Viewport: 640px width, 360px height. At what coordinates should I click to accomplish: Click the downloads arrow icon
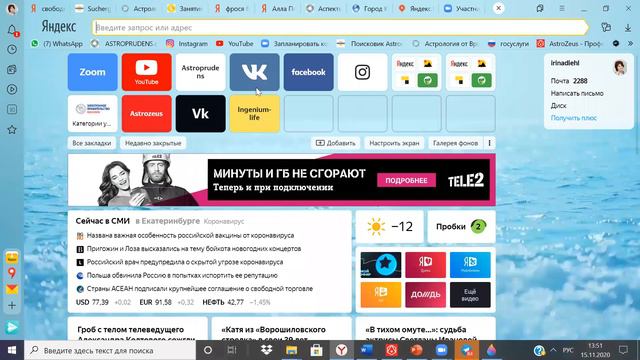(628, 28)
